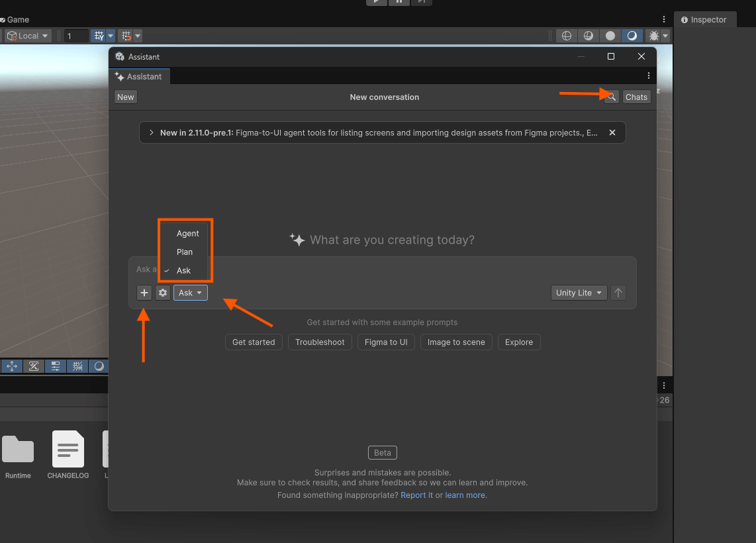Toggle the highlighted lighting ring icon

coord(632,36)
